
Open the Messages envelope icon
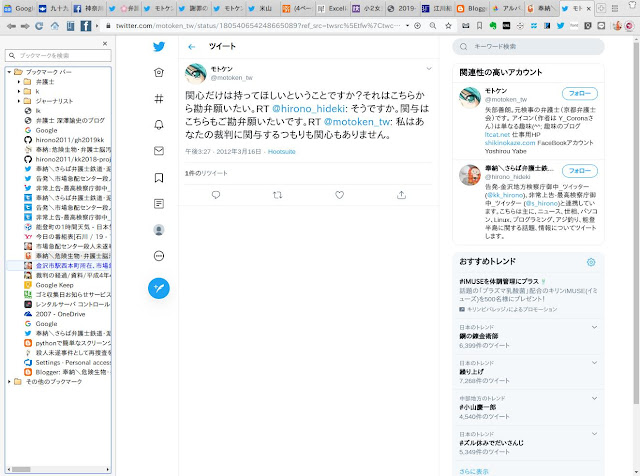coord(159,151)
